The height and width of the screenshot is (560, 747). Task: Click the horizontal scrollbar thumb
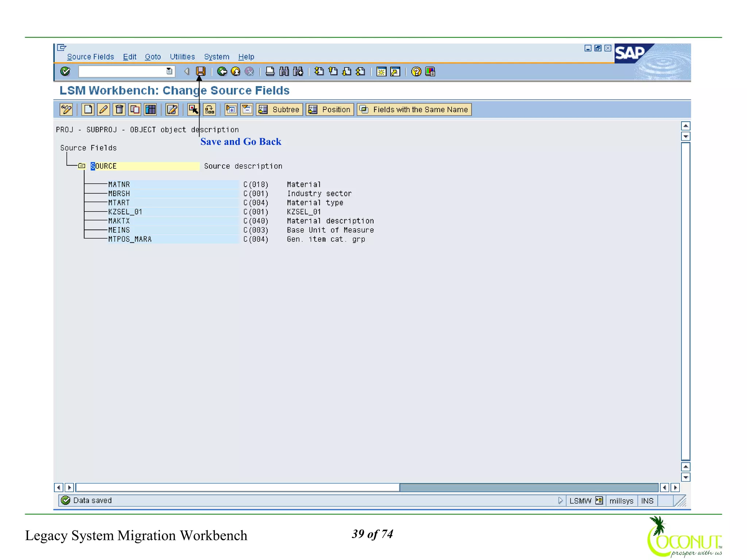click(x=237, y=487)
